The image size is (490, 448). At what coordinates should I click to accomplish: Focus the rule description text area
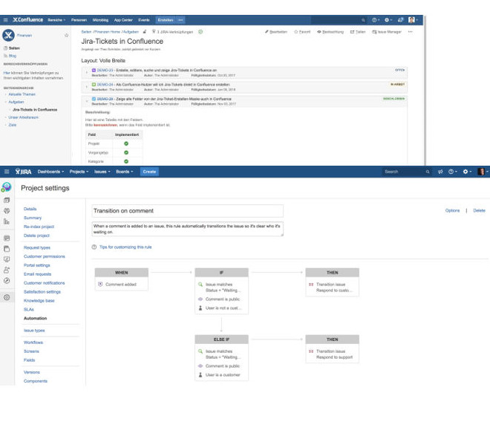click(188, 229)
